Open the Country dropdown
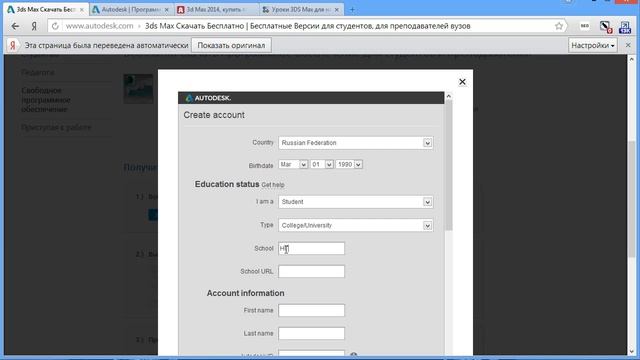 click(x=356, y=143)
